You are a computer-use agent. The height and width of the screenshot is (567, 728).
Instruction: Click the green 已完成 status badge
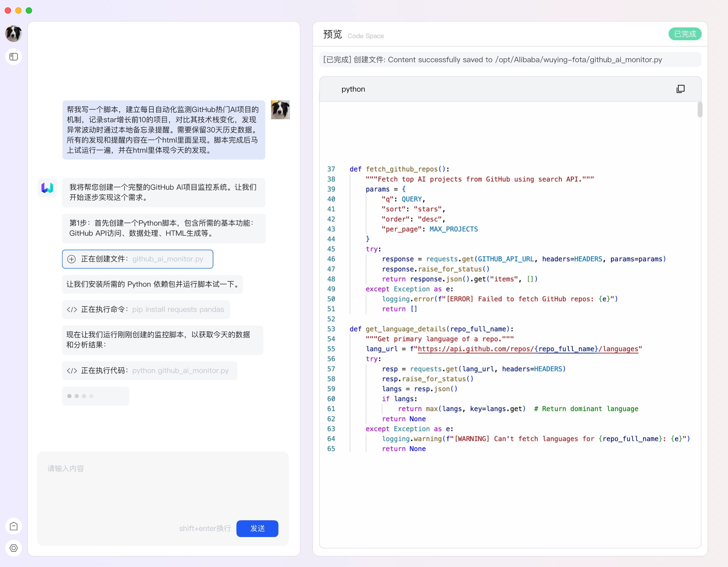(685, 34)
